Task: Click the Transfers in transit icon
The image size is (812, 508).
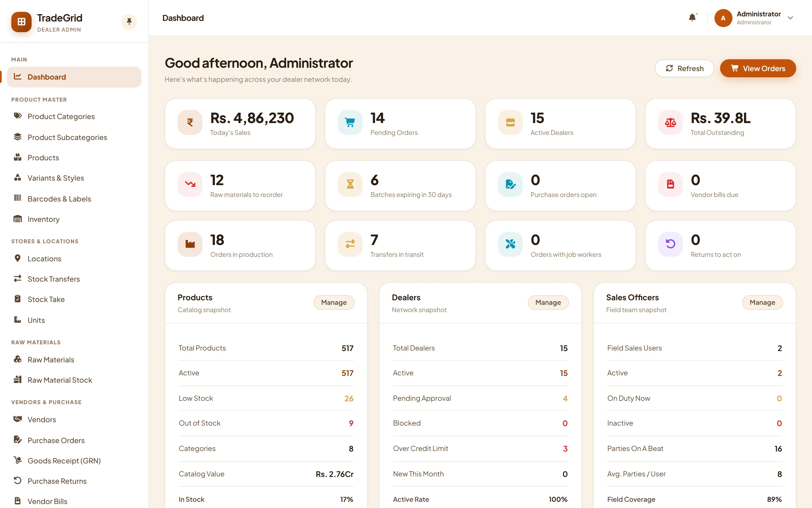Action: [x=350, y=244]
